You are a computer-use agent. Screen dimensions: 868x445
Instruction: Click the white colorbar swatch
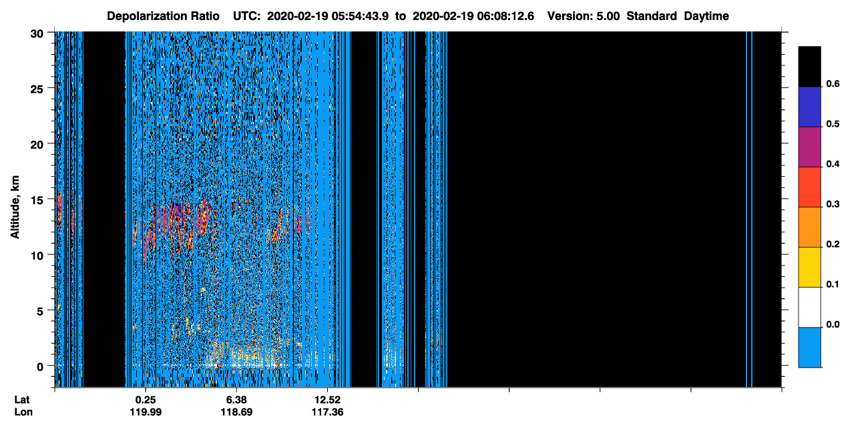[809, 308]
